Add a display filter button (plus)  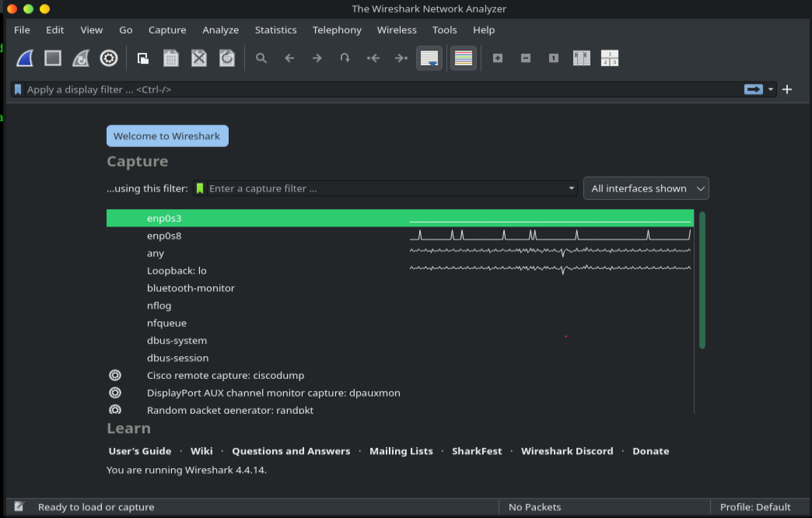click(787, 89)
